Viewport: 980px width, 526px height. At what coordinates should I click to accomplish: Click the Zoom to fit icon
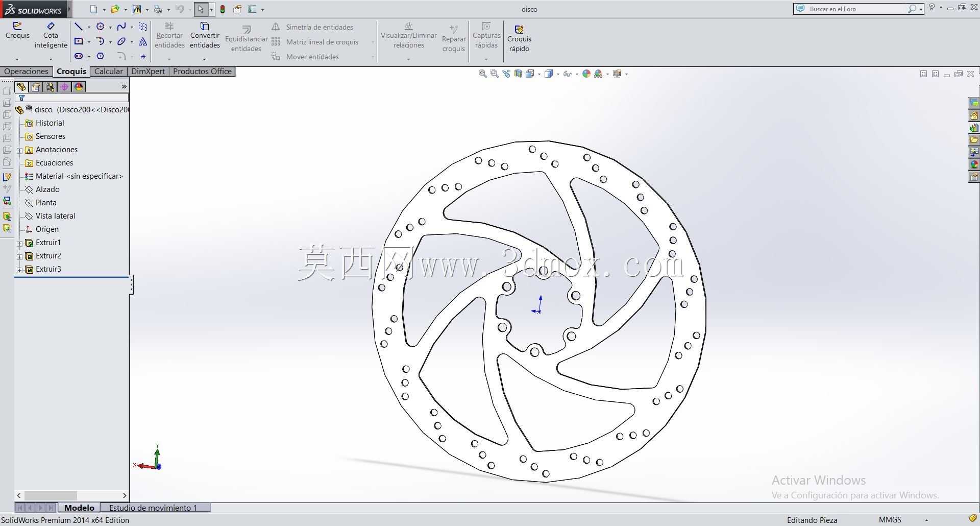482,74
